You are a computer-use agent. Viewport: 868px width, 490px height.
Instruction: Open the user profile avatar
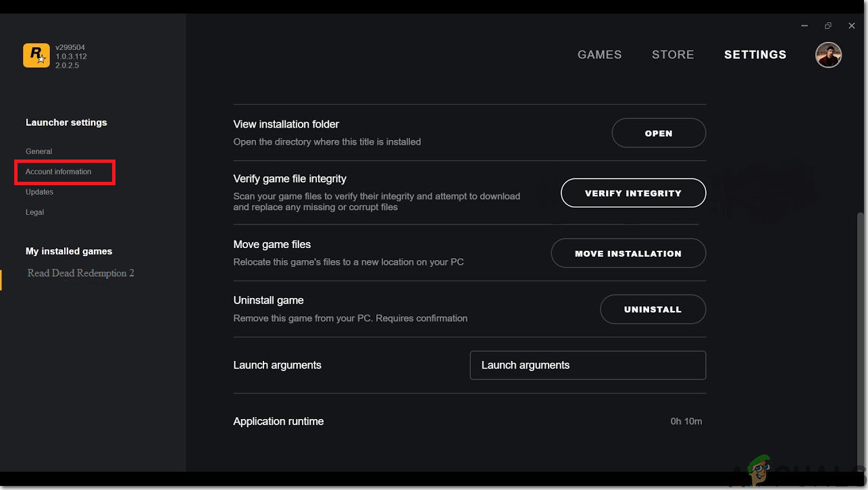(x=828, y=55)
